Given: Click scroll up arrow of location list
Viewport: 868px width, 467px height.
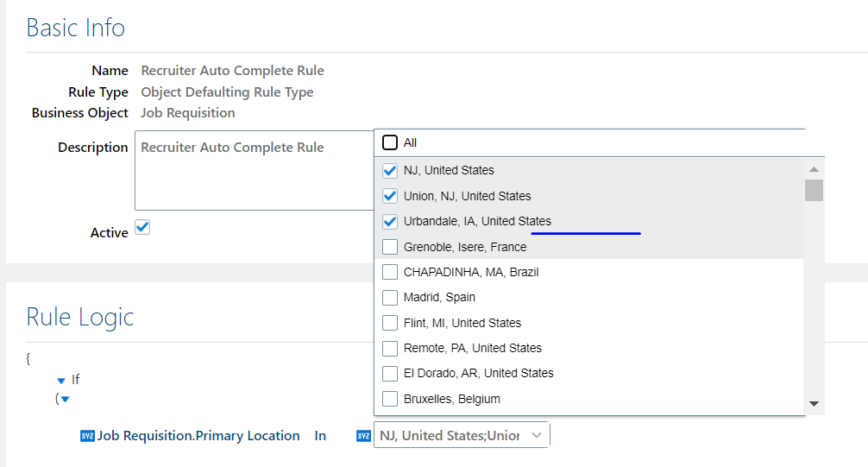Looking at the screenshot, I should pyautogui.click(x=814, y=169).
